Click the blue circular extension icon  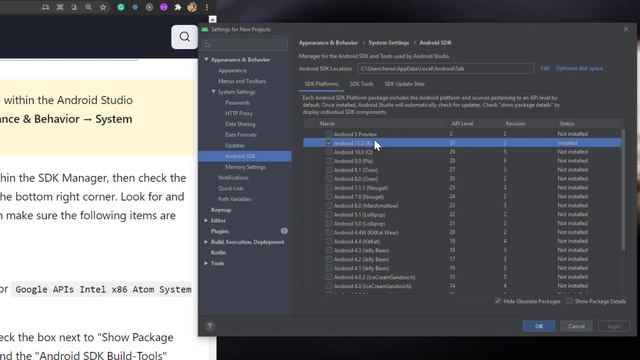135,7
